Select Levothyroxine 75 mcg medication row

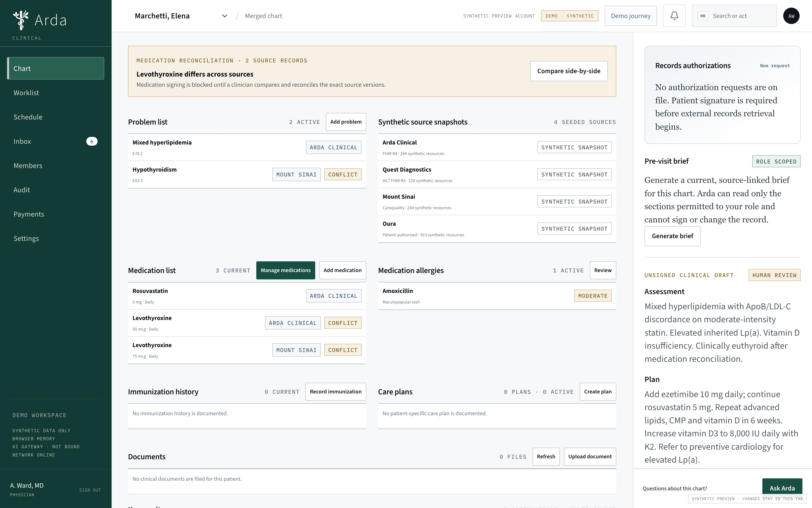pyautogui.click(x=247, y=350)
